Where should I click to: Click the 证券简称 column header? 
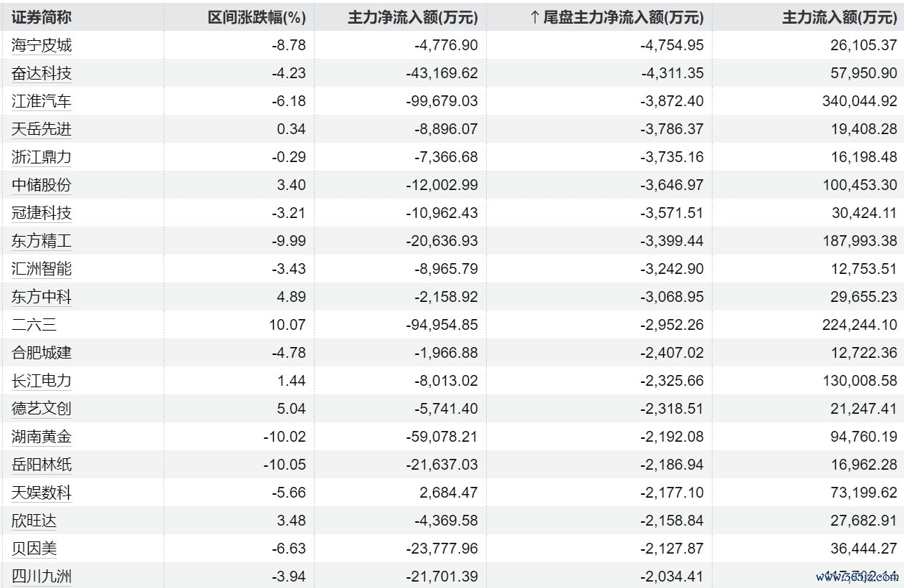pyautogui.click(x=42, y=17)
